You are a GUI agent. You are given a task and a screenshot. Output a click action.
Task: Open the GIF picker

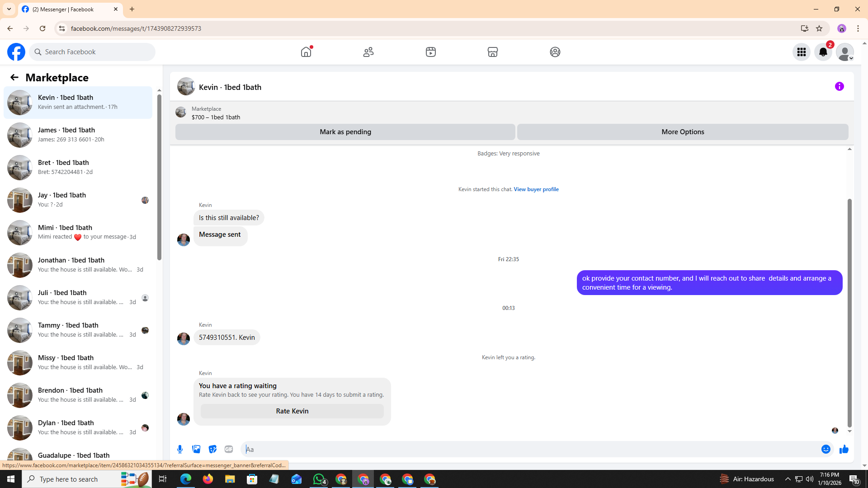coord(229,449)
